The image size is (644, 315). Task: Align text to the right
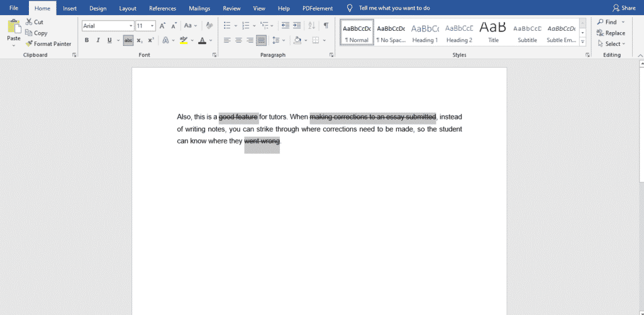click(x=249, y=40)
